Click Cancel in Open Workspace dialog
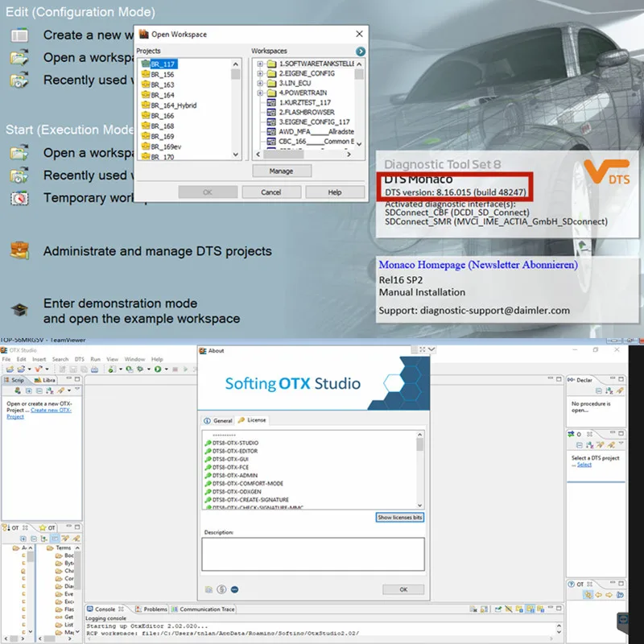This screenshot has height=644, width=644. [x=271, y=192]
